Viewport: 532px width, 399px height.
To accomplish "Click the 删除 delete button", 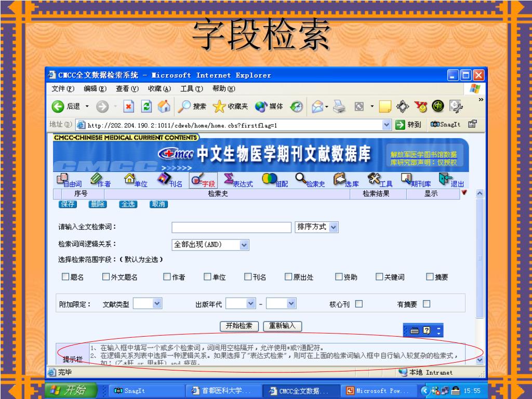I will [x=98, y=204].
